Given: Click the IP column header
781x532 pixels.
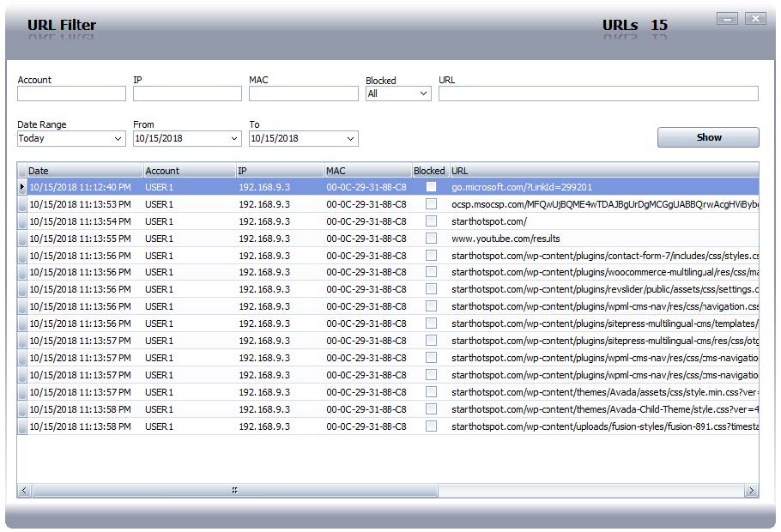Looking at the screenshot, I should coord(281,171).
